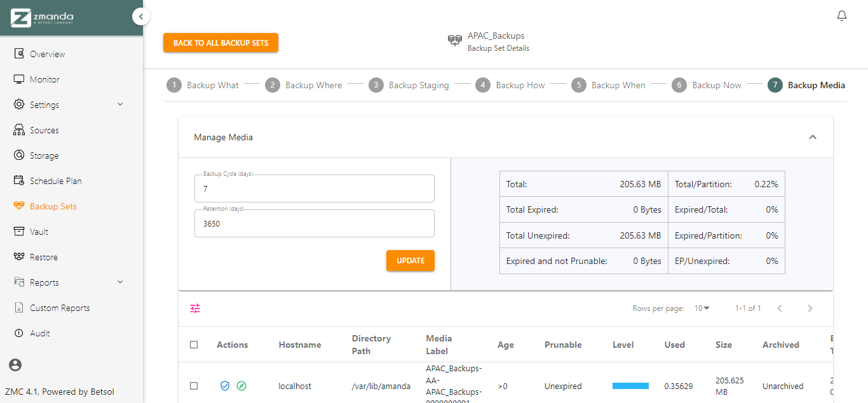This screenshot has height=403, width=868.
Task: Click the Schedule Plan calendar icon
Action: coord(19,181)
